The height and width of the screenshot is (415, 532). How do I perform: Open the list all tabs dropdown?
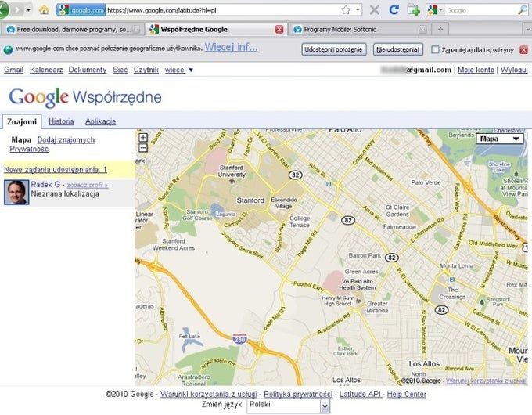(527, 30)
